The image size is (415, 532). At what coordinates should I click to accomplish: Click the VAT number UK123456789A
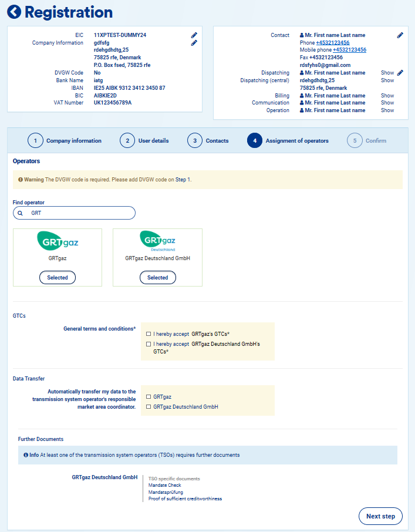coord(113,103)
